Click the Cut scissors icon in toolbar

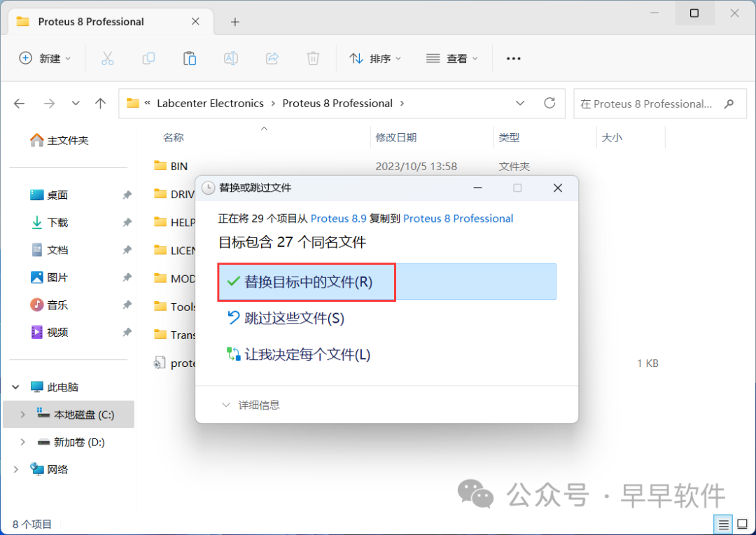(x=107, y=59)
